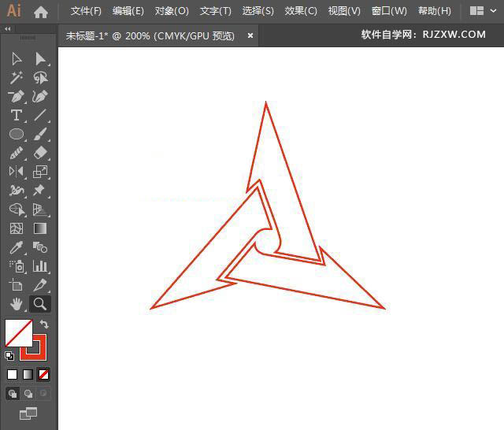Collapse the toolbar with double arrows
The image size is (504, 430).
point(8,29)
